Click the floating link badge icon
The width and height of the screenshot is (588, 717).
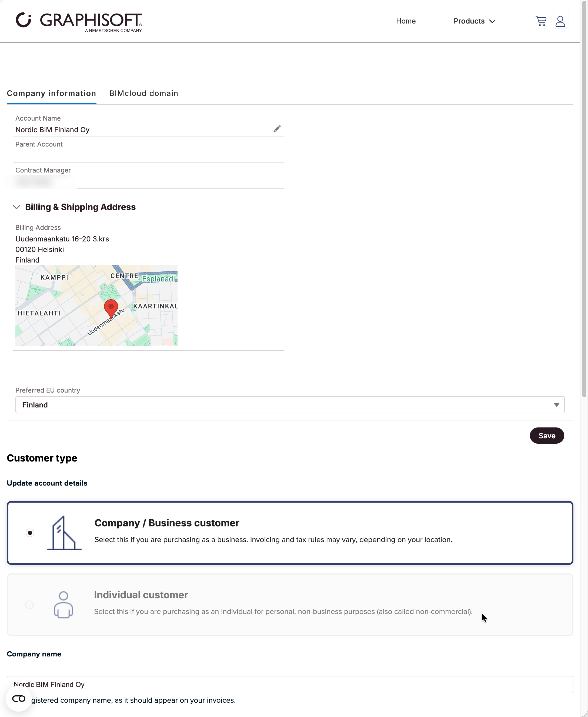tap(19, 698)
